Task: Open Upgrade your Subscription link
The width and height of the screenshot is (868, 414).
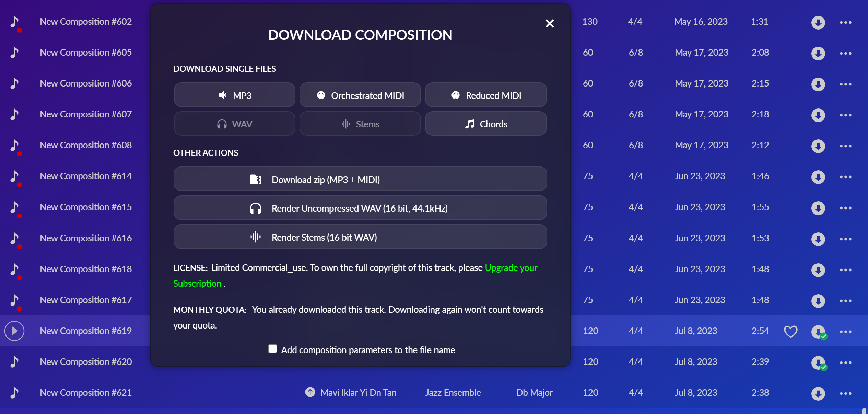Action: [511, 267]
